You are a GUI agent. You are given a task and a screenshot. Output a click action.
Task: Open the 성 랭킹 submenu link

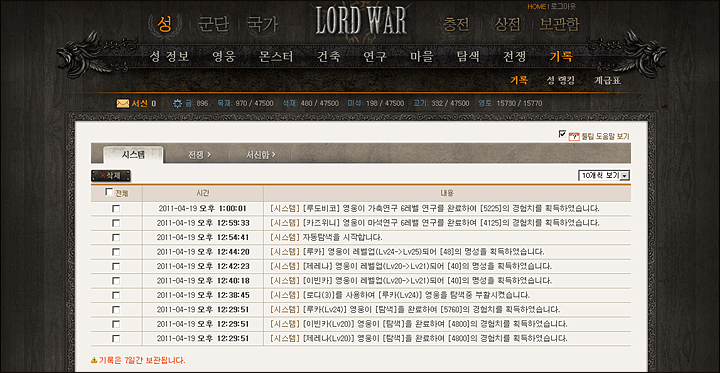coord(561,80)
